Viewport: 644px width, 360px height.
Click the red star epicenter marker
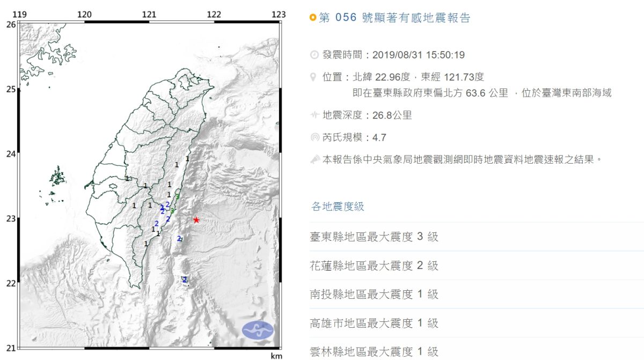pyautogui.click(x=196, y=219)
